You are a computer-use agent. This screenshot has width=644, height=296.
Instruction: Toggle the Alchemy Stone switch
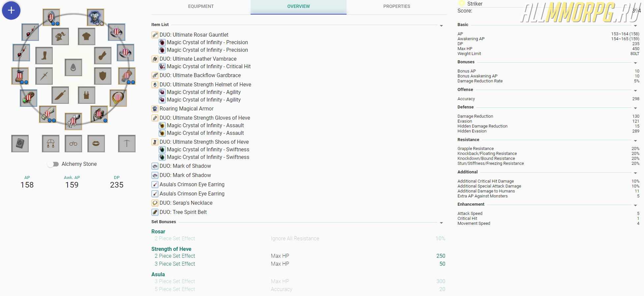point(53,164)
